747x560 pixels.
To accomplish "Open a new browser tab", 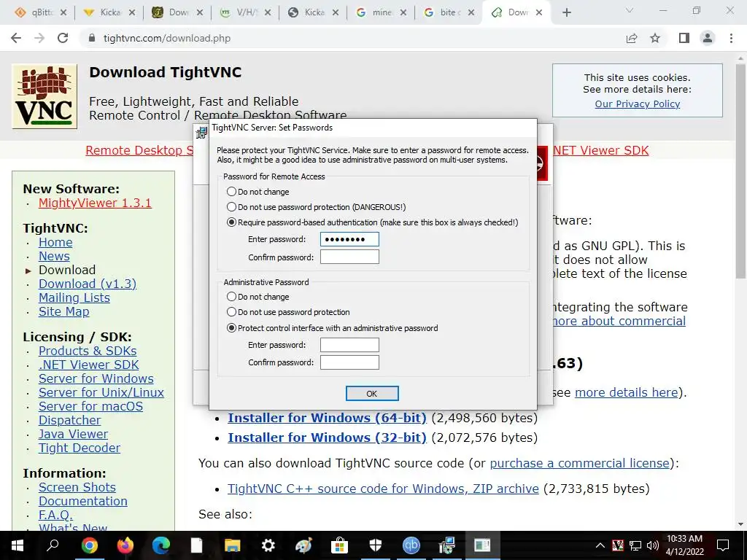I will tap(566, 12).
